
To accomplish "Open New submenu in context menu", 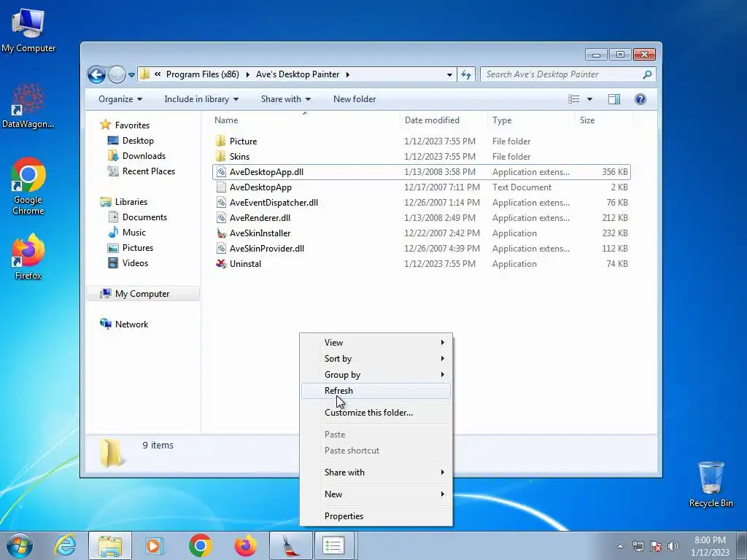I will pos(376,494).
